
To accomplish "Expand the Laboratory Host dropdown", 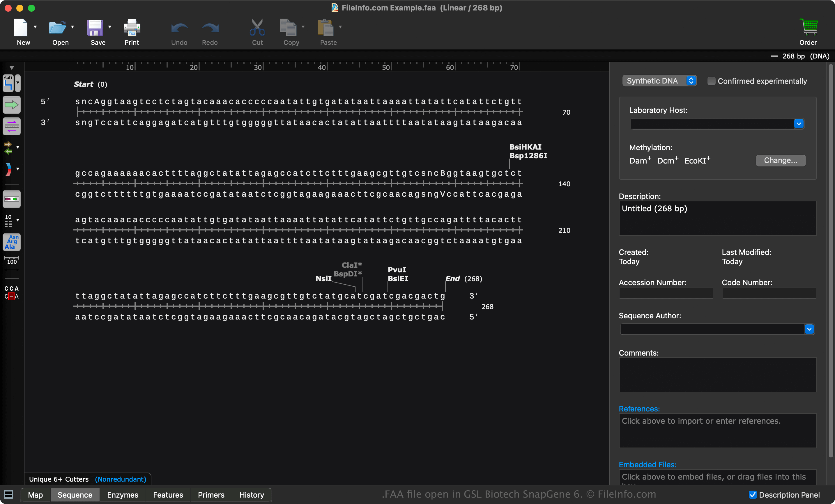I will 799,124.
